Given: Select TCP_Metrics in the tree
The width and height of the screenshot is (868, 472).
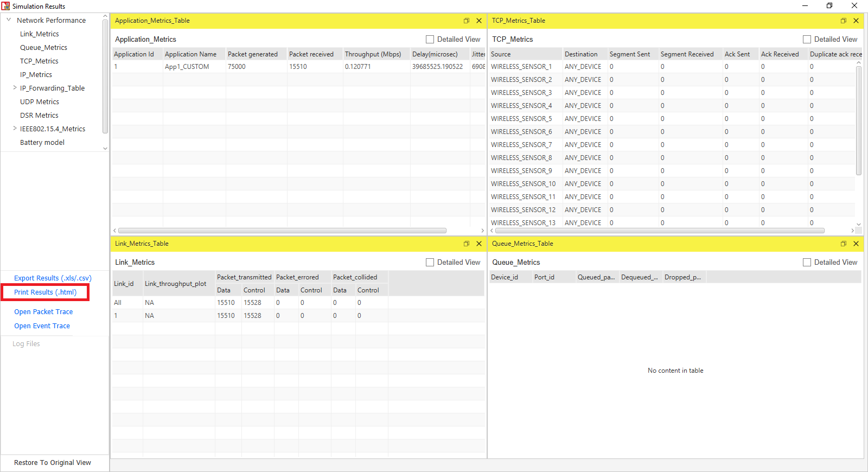Looking at the screenshot, I should (39, 61).
